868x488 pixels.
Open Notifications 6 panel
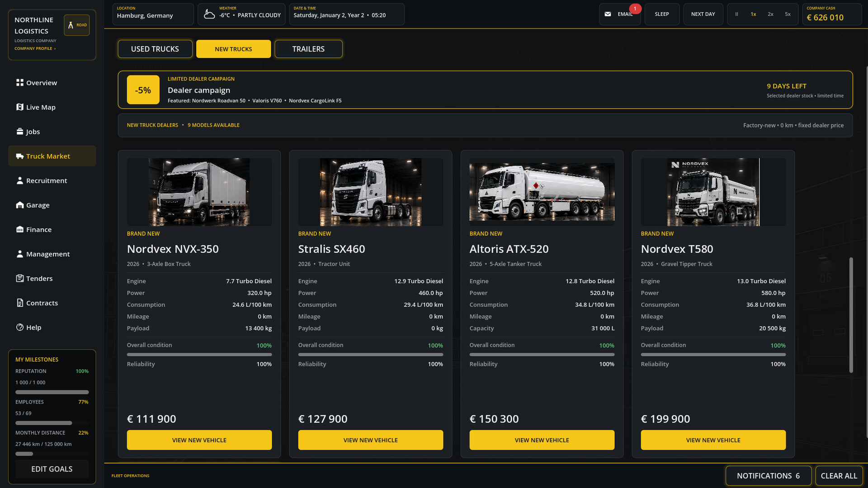tap(769, 476)
